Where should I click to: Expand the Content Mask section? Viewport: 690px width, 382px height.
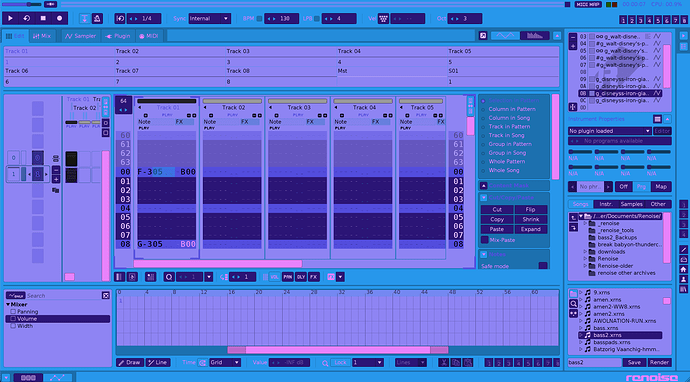484,186
